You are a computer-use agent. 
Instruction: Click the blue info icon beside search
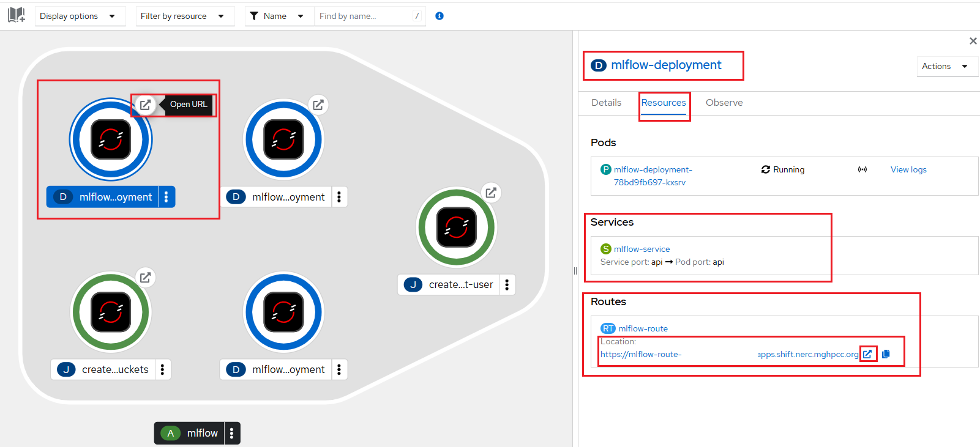click(x=439, y=16)
